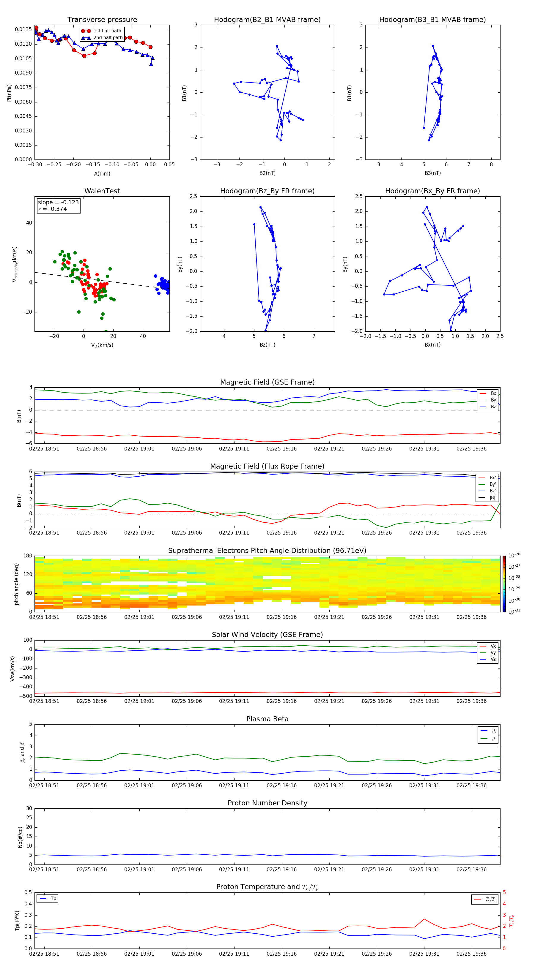Image resolution: width=535 pixels, height=980 pixels.
Task: Click the '10^-26' color bar label
Action: click(514, 555)
